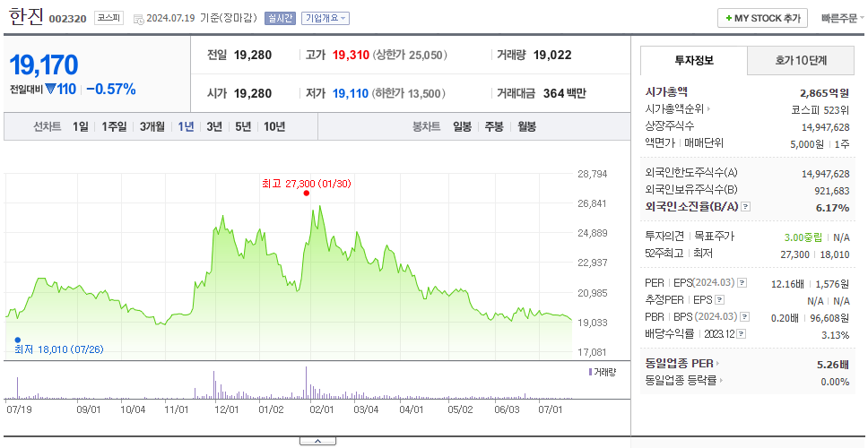Click the 코스피 market badge

click(x=108, y=18)
